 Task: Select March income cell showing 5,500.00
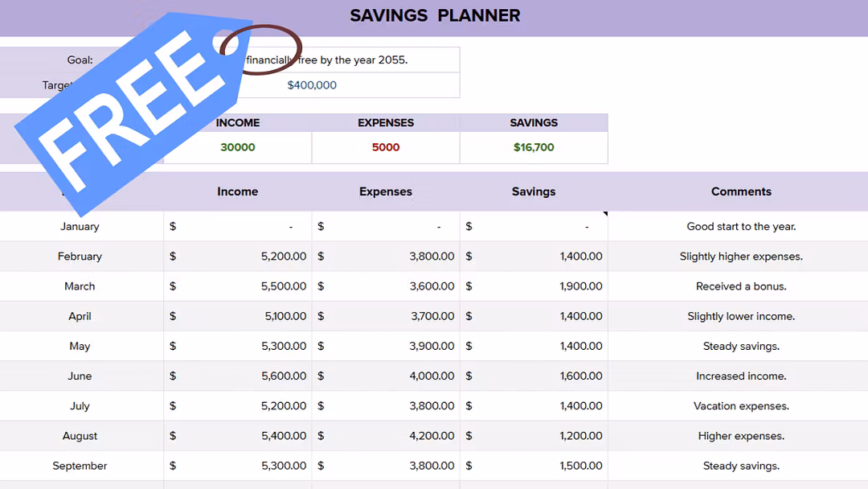238,286
